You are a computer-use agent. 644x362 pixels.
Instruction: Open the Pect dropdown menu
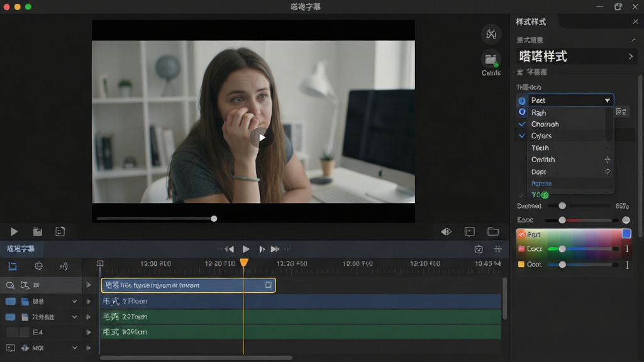pos(570,100)
